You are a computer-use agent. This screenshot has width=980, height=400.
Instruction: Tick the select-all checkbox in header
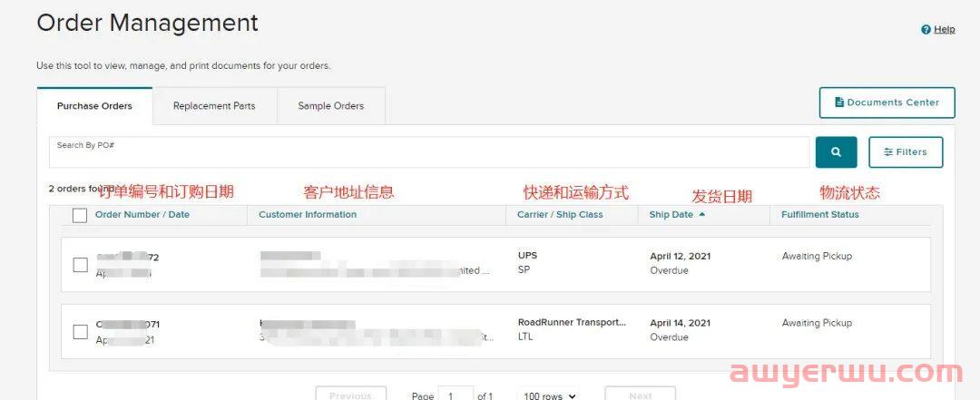(x=80, y=215)
